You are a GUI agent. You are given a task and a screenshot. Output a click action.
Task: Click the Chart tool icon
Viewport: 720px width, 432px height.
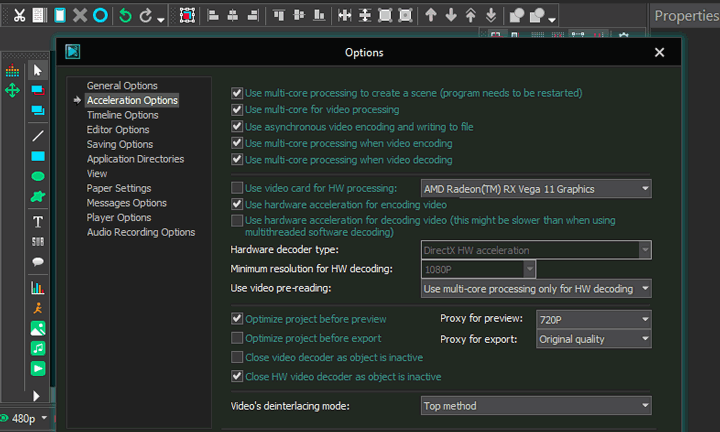(x=38, y=288)
